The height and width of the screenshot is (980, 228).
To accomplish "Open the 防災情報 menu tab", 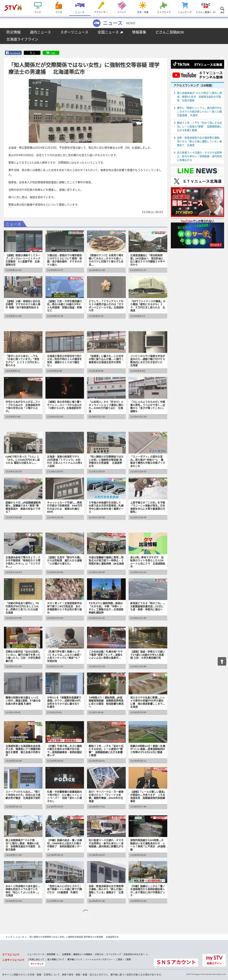I will coord(13,32).
